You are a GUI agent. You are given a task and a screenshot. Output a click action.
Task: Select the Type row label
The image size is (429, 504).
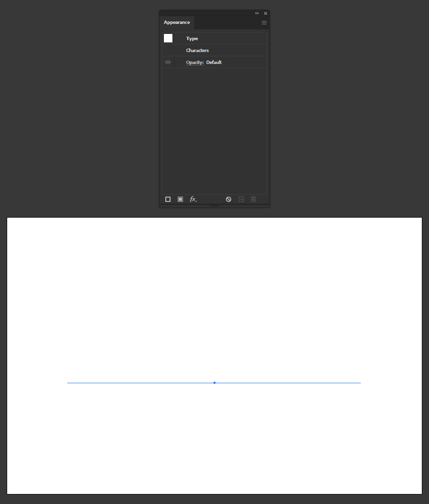click(192, 39)
